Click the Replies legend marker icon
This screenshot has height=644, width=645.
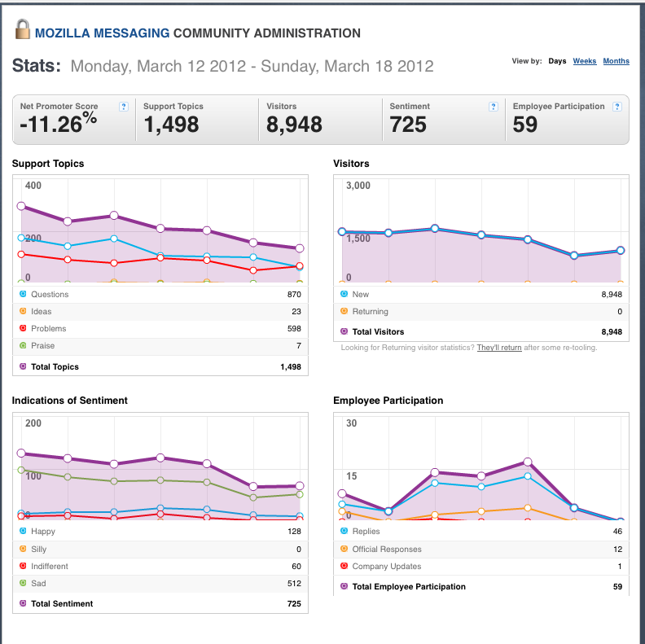(344, 531)
